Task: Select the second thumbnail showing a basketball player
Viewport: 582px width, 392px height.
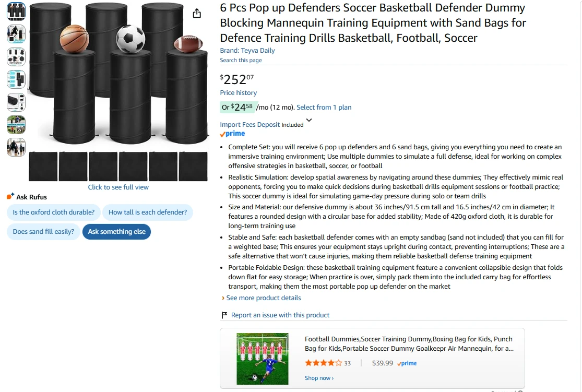Action: click(x=16, y=34)
